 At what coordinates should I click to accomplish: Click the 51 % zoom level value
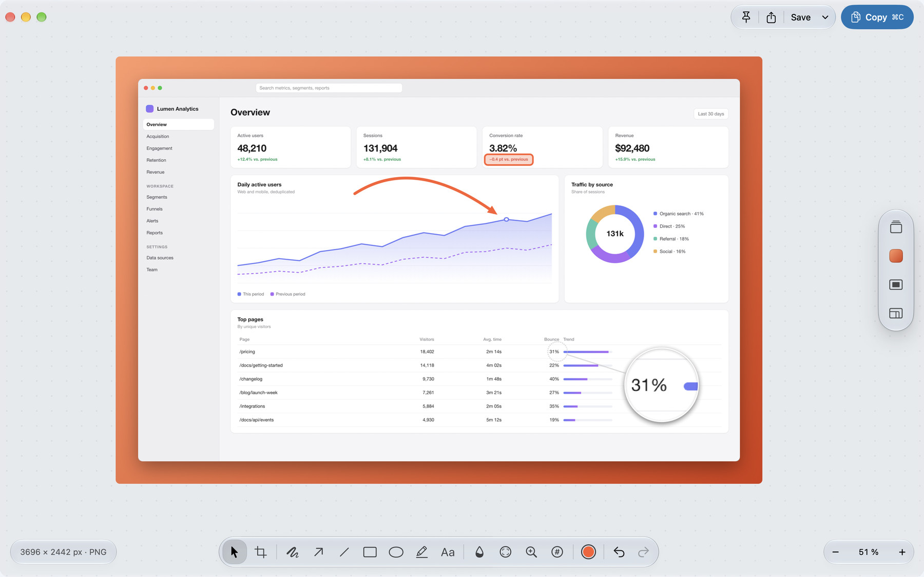click(869, 552)
